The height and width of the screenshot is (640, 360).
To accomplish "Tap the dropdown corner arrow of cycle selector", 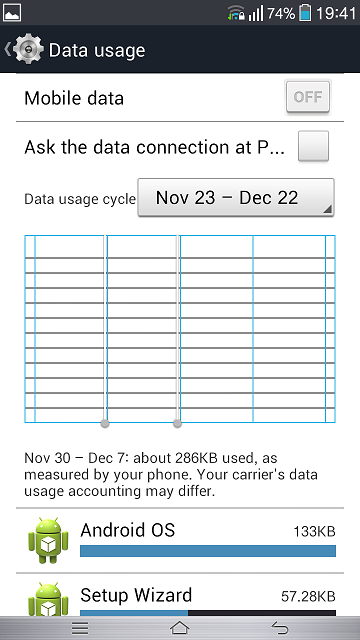I will (x=328, y=210).
